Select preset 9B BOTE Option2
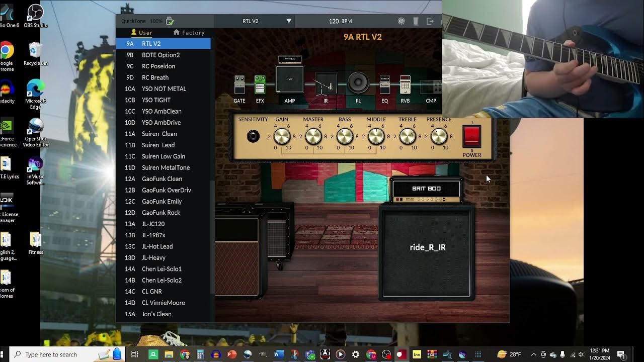Image resolution: width=644 pixels, height=362 pixels. click(x=163, y=55)
